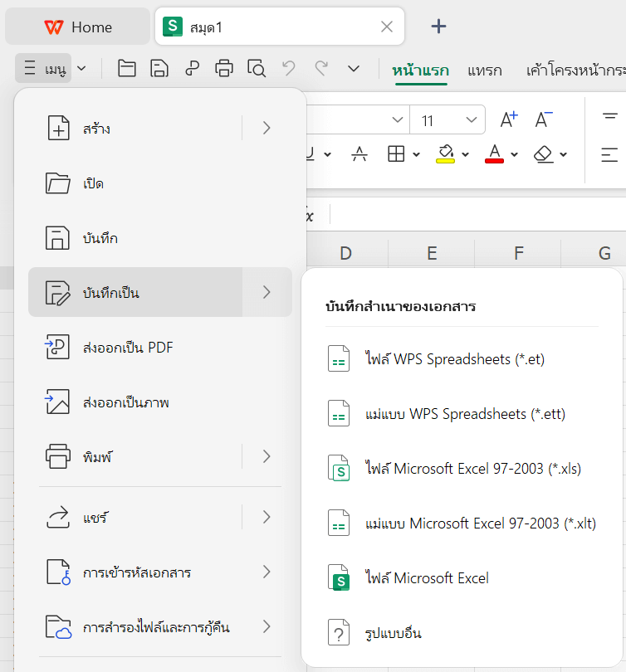Click the eraser clear formatting icon
This screenshot has height=672, width=626.
pyautogui.click(x=543, y=153)
